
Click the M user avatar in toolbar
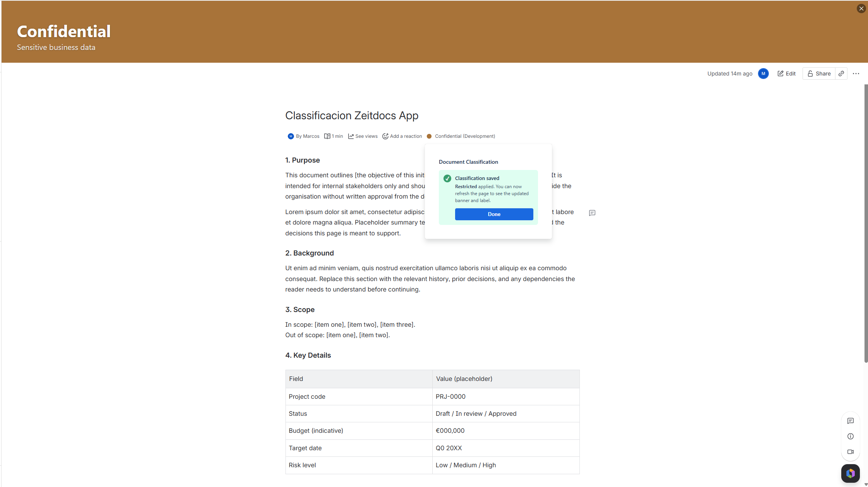(763, 74)
